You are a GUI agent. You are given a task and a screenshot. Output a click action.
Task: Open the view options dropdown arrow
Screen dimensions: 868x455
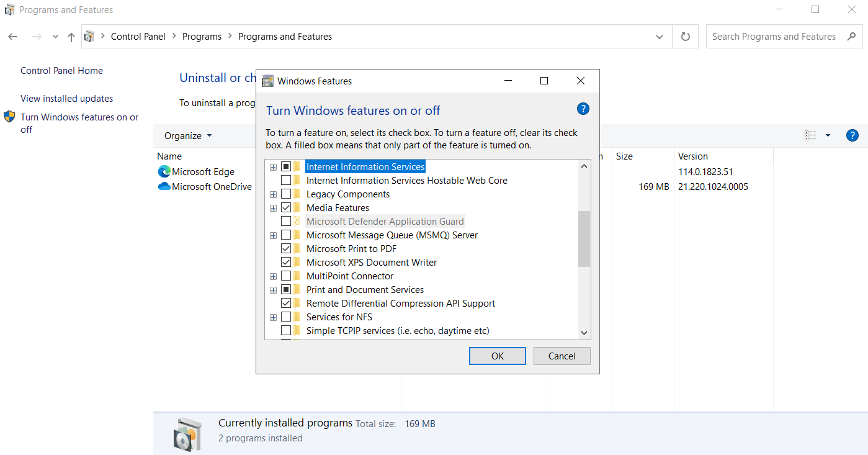(x=828, y=135)
